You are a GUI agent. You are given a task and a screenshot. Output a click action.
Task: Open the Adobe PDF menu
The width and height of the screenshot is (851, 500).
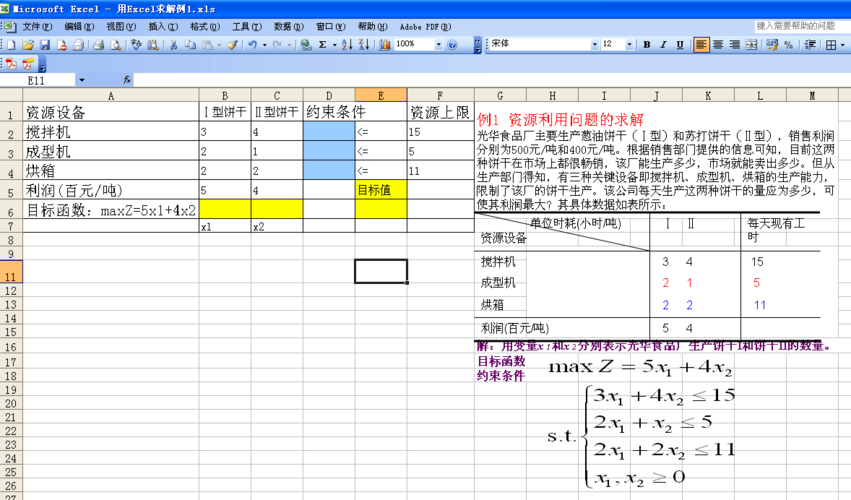tap(425, 27)
